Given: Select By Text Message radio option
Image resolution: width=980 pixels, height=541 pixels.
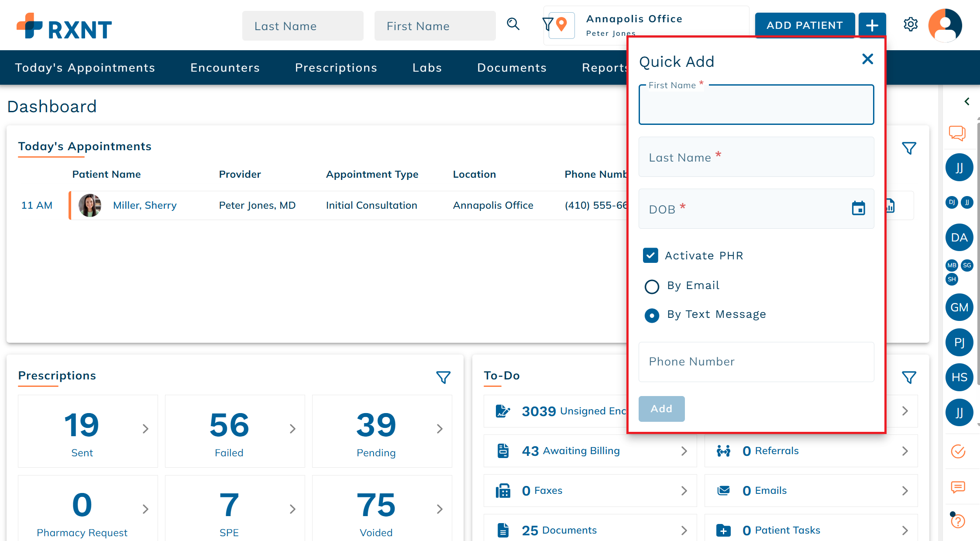Looking at the screenshot, I should tap(652, 315).
